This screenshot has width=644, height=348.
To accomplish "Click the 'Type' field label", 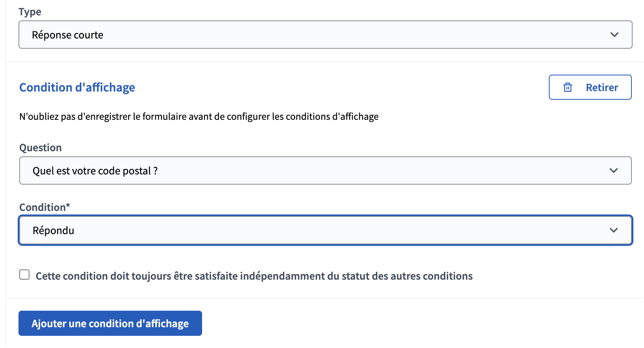I will 30,12.
